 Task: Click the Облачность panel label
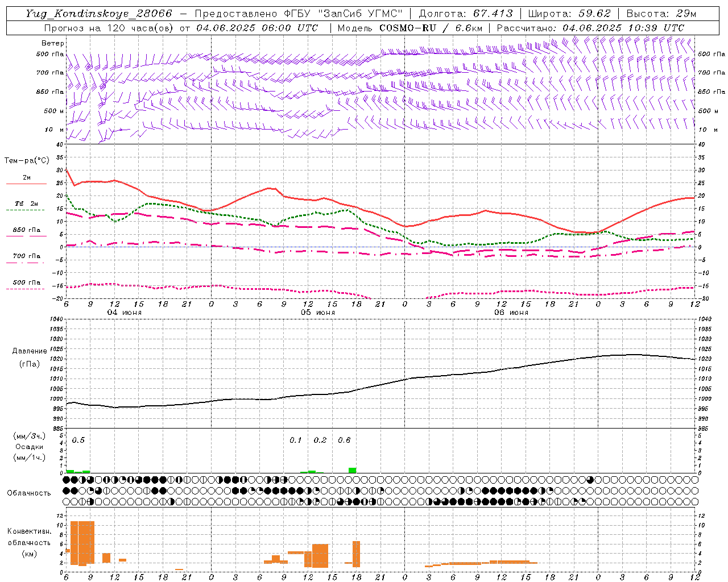[29, 493]
